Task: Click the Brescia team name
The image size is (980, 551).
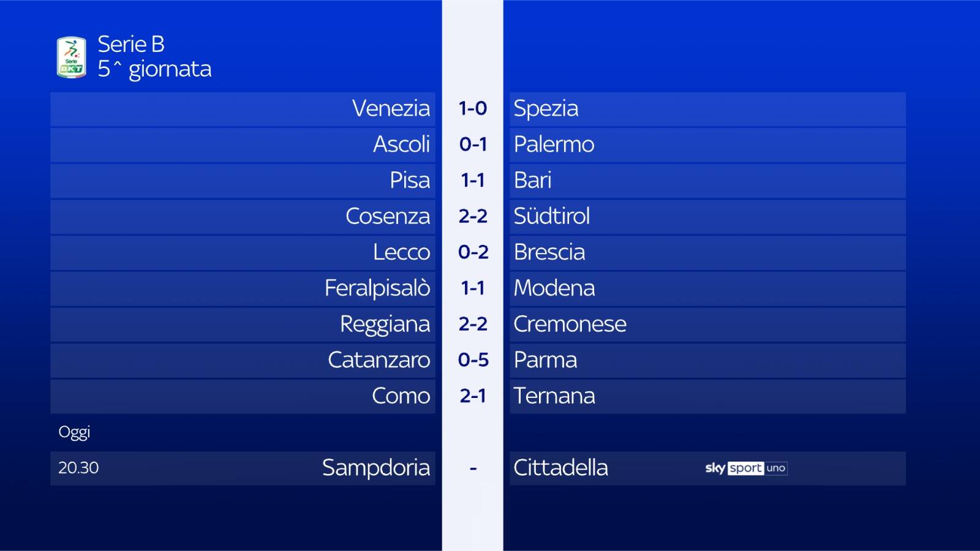Action: pos(549,252)
